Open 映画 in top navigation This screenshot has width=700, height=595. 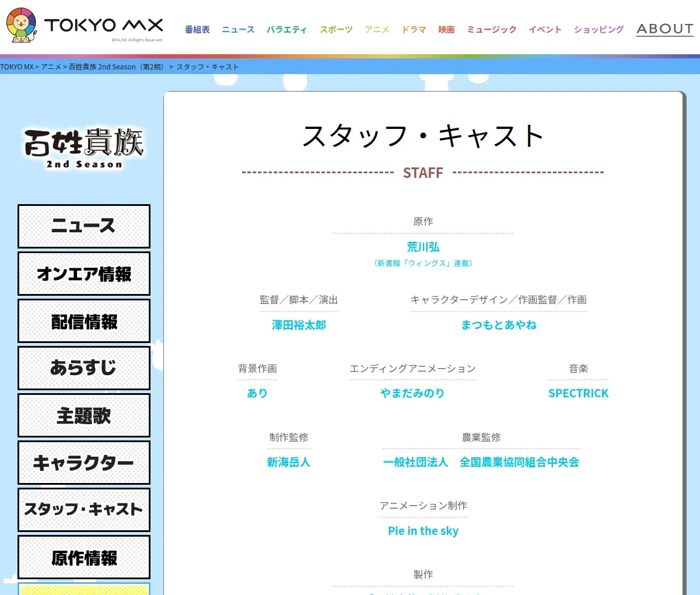tap(446, 29)
